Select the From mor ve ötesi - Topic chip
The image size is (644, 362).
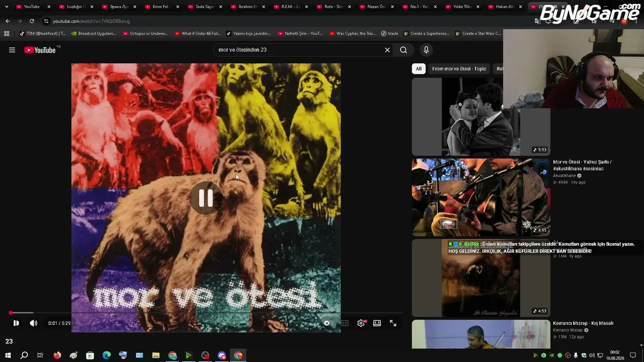point(459,69)
